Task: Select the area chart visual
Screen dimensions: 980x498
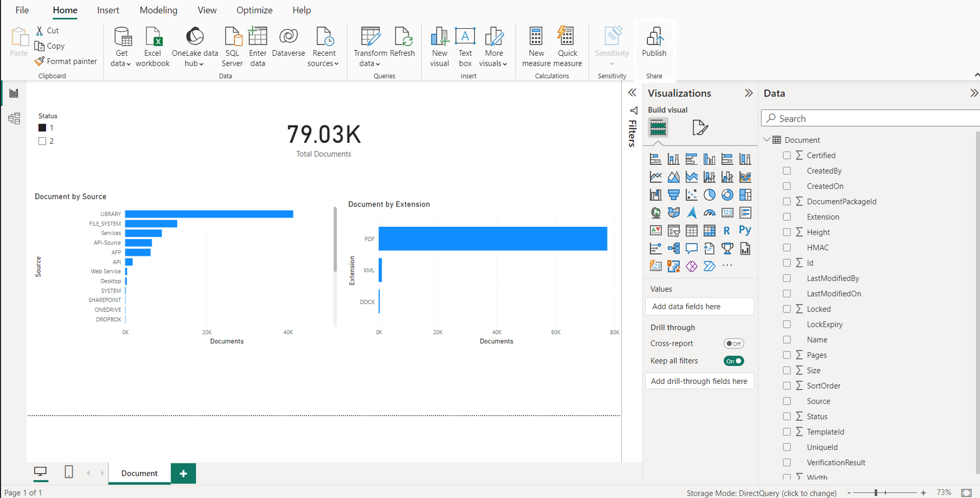Action: [673, 177]
